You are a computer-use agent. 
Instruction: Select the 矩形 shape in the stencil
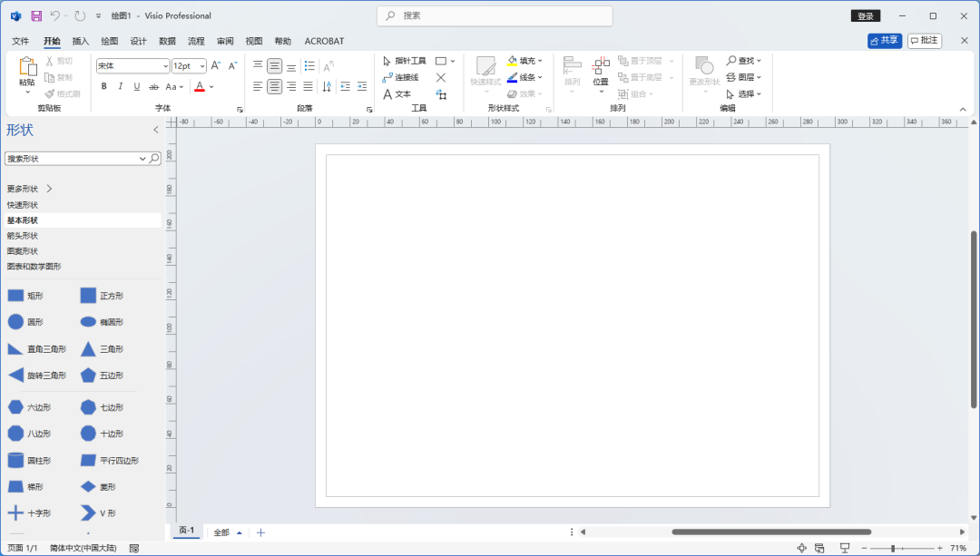click(31, 295)
